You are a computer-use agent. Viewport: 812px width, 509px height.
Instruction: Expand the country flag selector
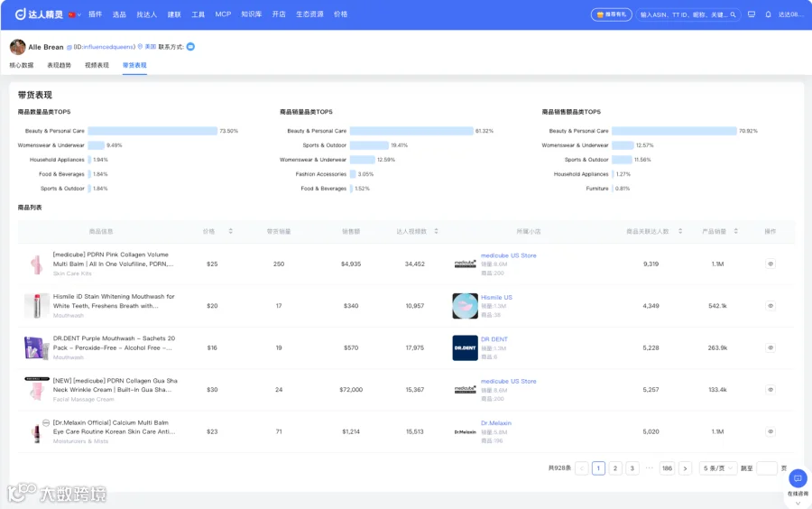pos(75,14)
